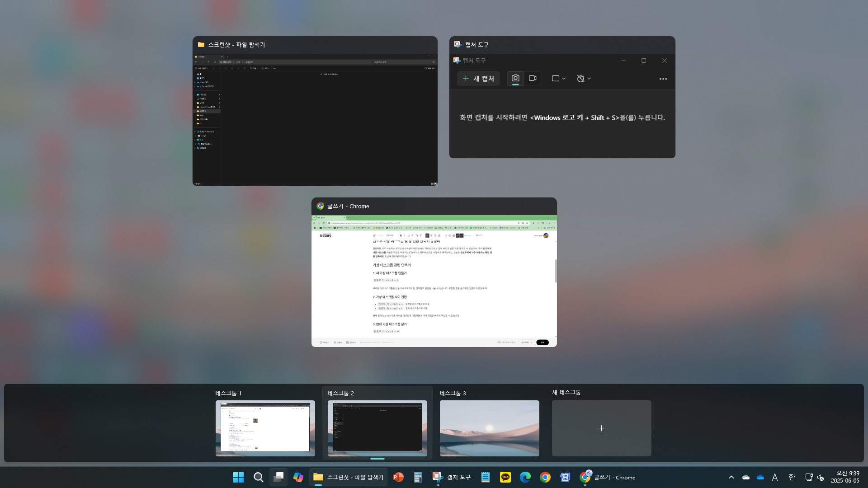The image size is (868, 488).
Task: Open the Calculator taskbar icon
Action: click(418, 477)
